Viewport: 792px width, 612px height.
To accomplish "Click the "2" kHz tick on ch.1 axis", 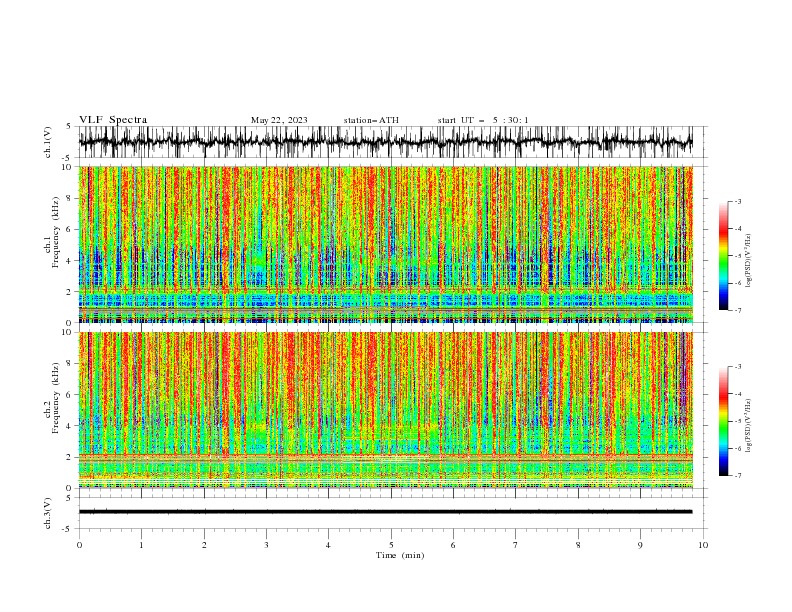I will (x=70, y=292).
